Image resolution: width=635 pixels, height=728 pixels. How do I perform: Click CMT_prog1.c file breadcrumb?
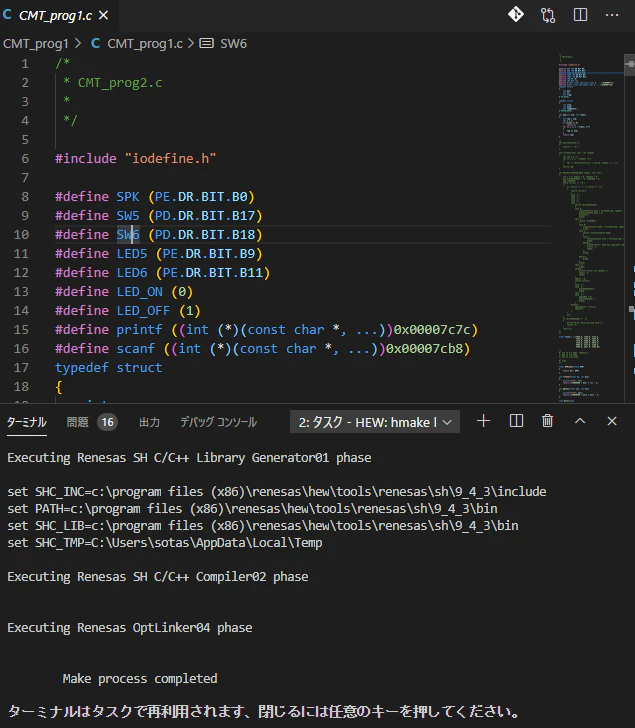click(144, 44)
